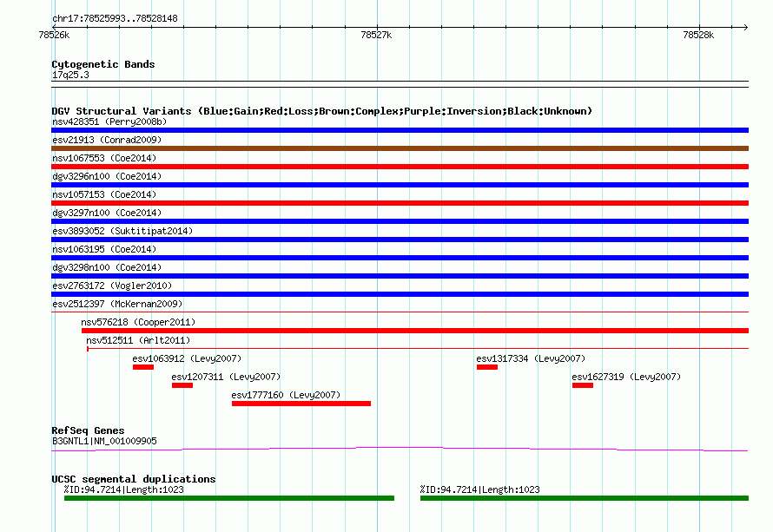Image resolution: width=773 pixels, height=532 pixels.
Task: Open the esv1777160 (Levy2007) label
Action: click(x=286, y=395)
